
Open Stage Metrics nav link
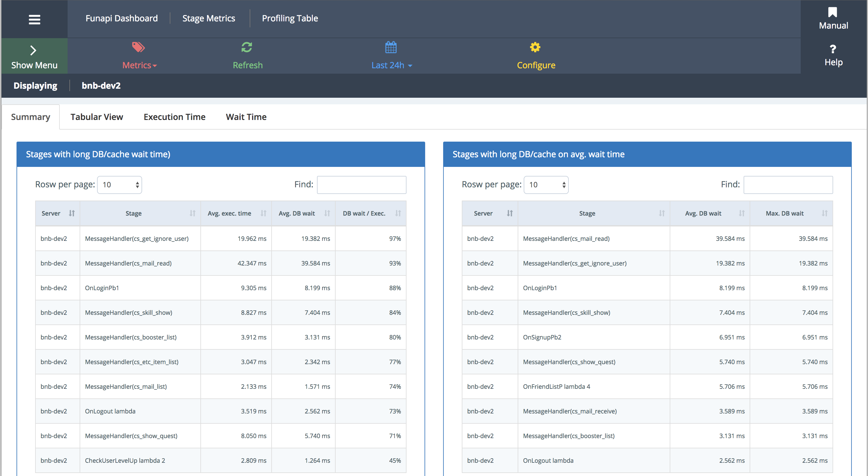(x=209, y=18)
